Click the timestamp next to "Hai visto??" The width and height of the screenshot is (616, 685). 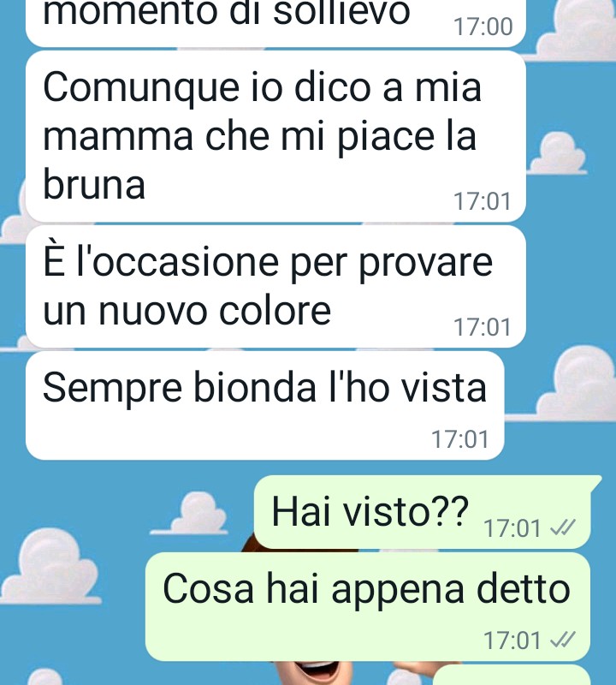coord(512,528)
